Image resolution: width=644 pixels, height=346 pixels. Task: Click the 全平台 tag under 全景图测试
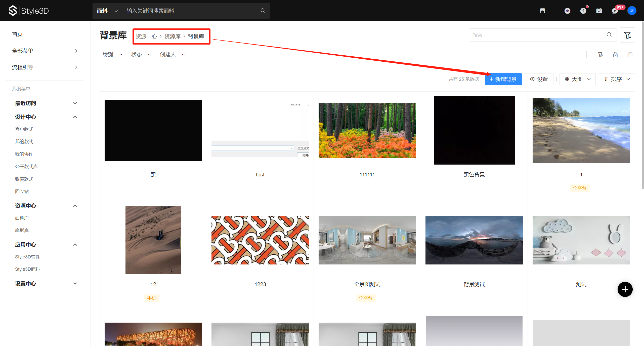click(x=366, y=298)
